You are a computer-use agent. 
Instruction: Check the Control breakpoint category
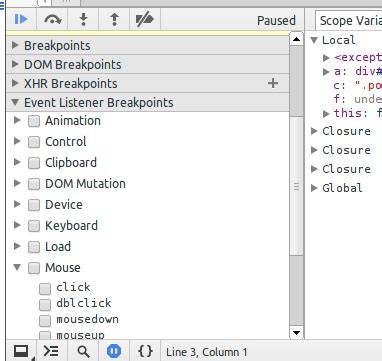click(x=34, y=142)
